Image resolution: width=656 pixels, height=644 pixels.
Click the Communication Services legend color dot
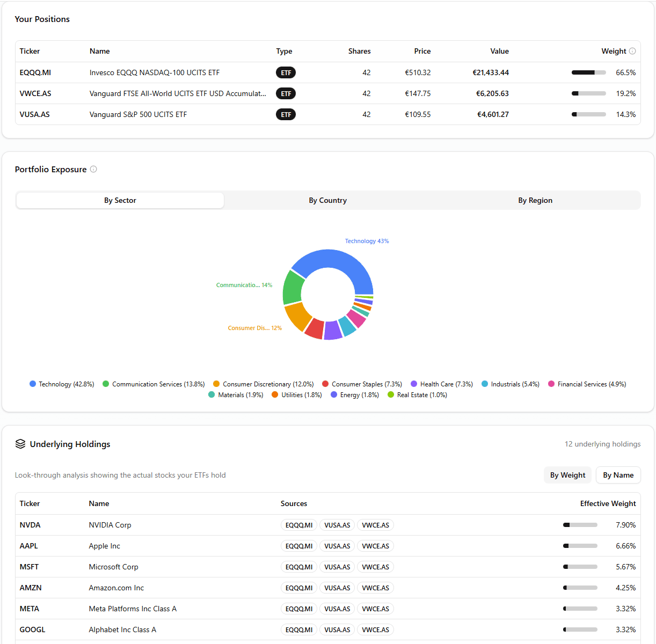[106, 384]
